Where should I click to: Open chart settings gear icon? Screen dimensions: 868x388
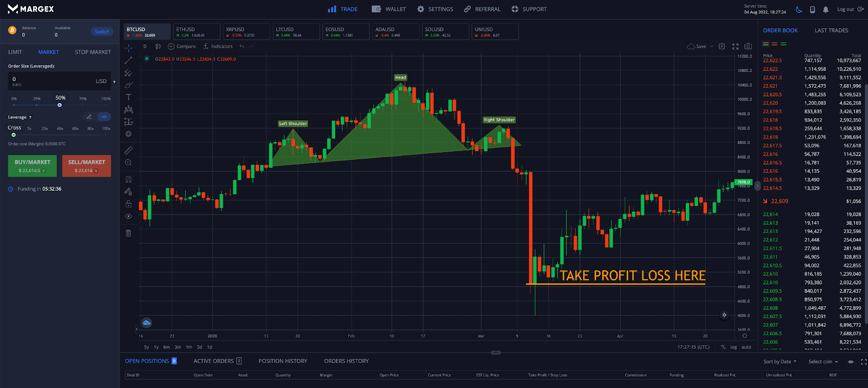[x=722, y=47]
